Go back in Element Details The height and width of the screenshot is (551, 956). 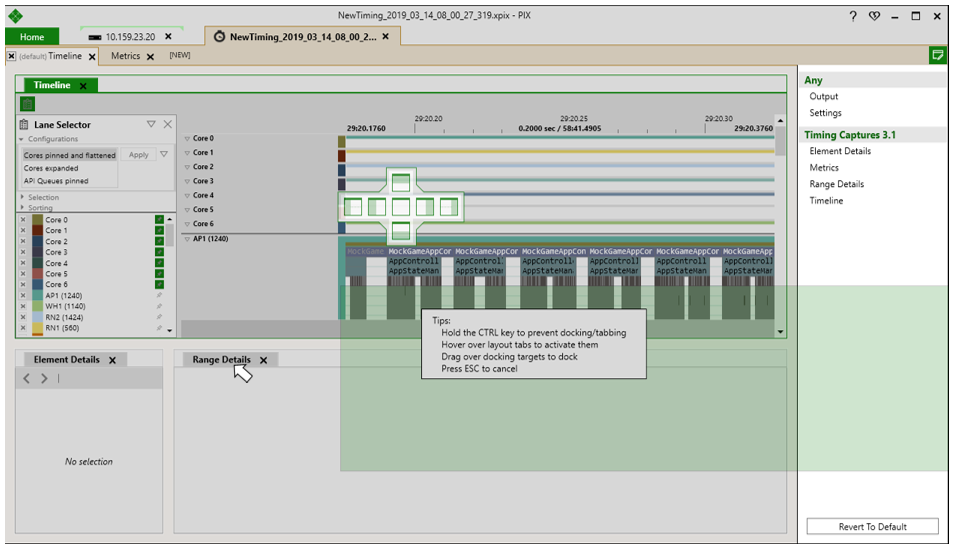(26, 379)
